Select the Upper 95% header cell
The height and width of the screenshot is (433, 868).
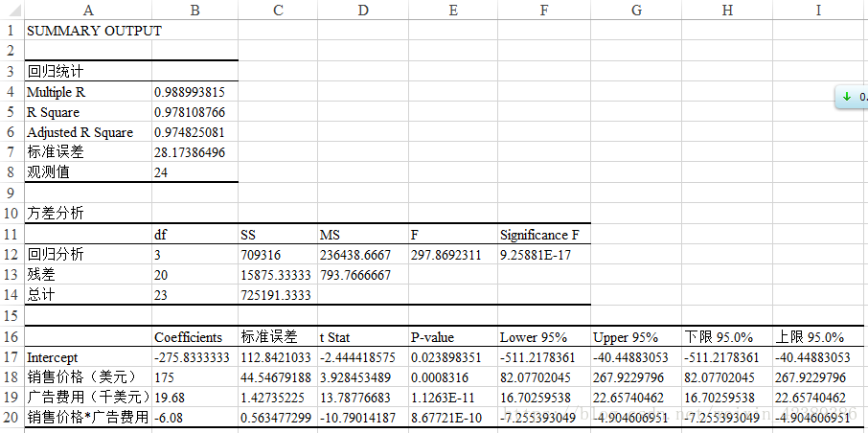point(636,336)
